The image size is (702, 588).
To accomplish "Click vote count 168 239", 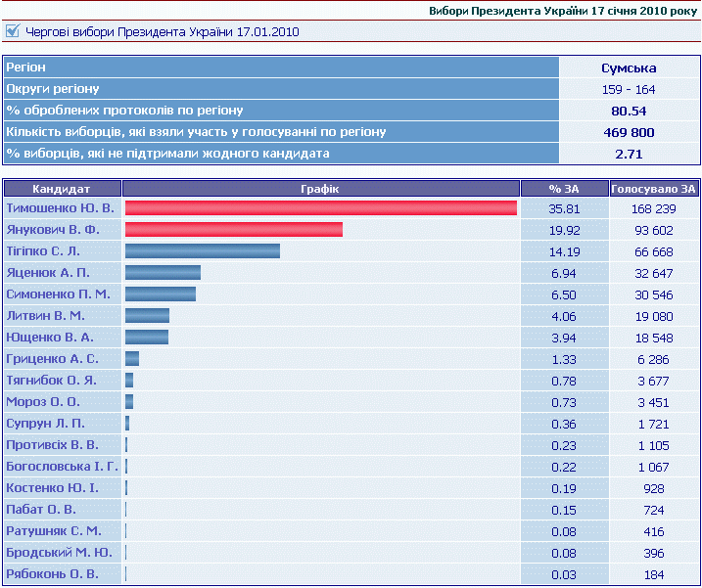I will click(x=653, y=208).
